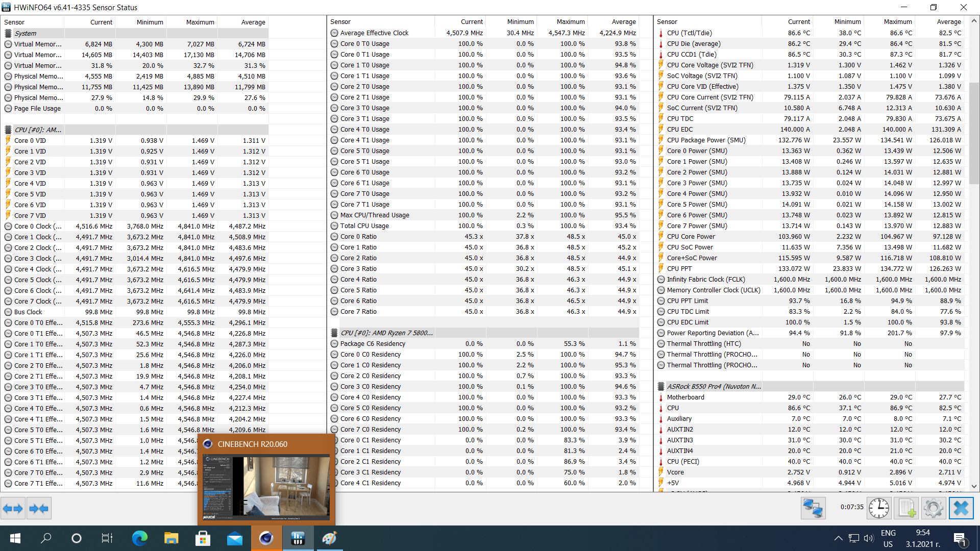The image size is (980, 551).
Task: Open File Explorer from the taskbar
Action: pos(171,538)
